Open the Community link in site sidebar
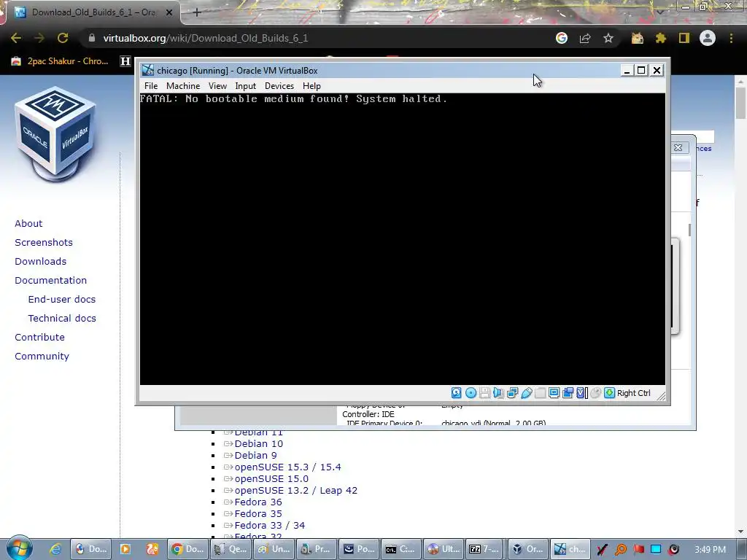Viewport: 747px width, 560px height. pyautogui.click(x=42, y=356)
